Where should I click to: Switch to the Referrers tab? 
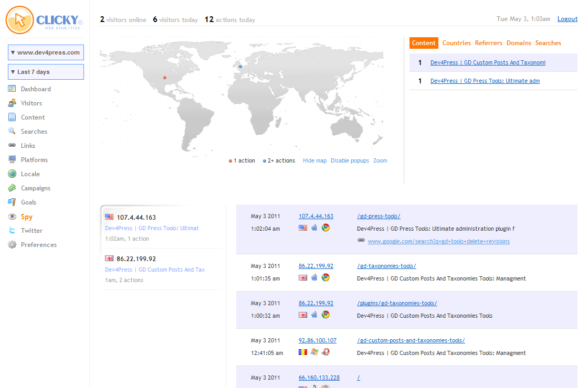[x=489, y=43]
